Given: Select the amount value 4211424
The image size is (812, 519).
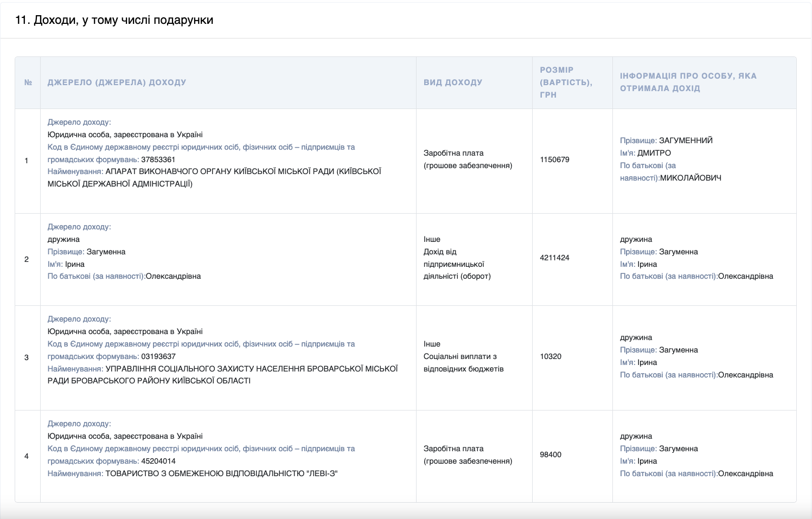Looking at the screenshot, I should coord(554,258).
